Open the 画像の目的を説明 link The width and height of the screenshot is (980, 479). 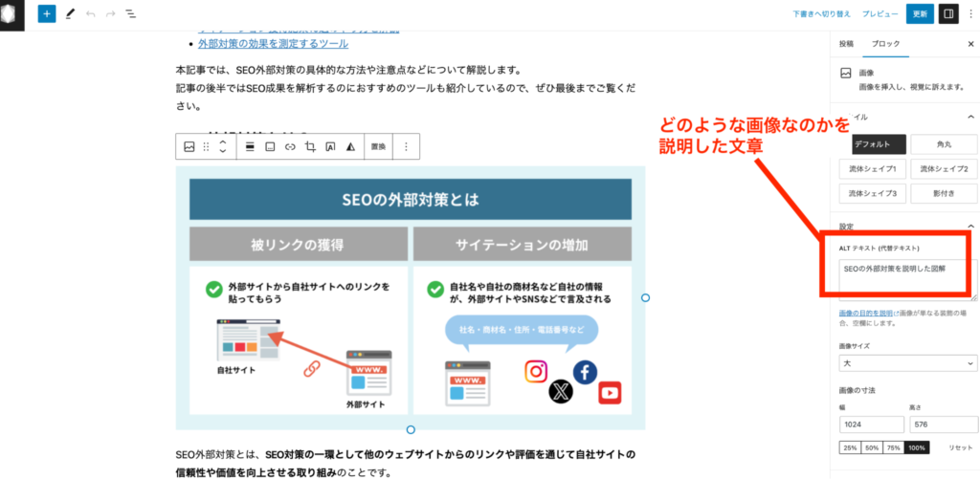[865, 313]
